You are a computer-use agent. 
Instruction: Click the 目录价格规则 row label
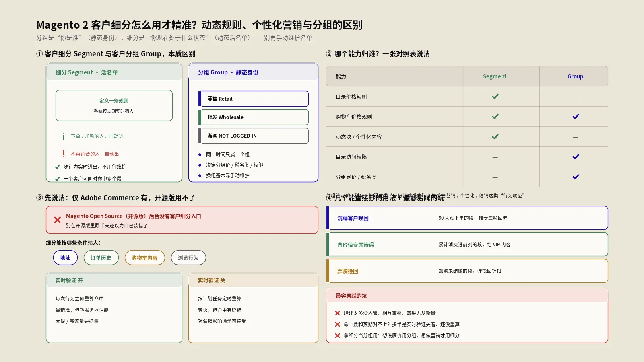(x=351, y=97)
